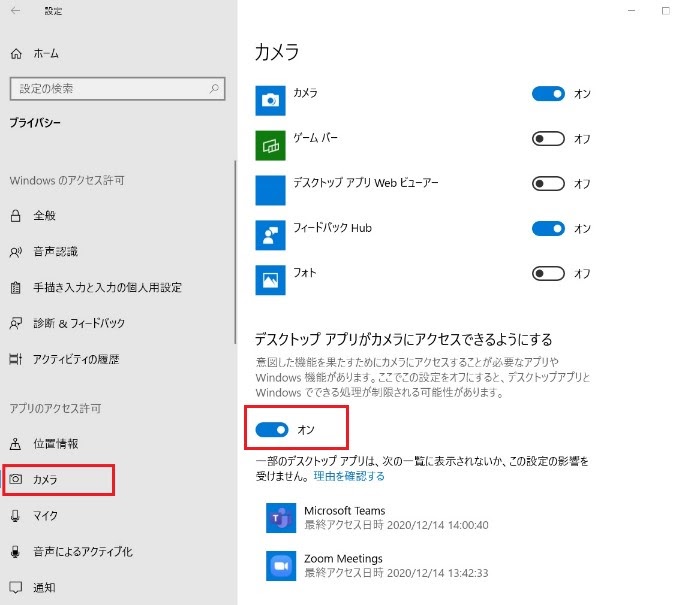676x605 pixels.
Task: Select the マイク microphone icon
Action: 16,515
